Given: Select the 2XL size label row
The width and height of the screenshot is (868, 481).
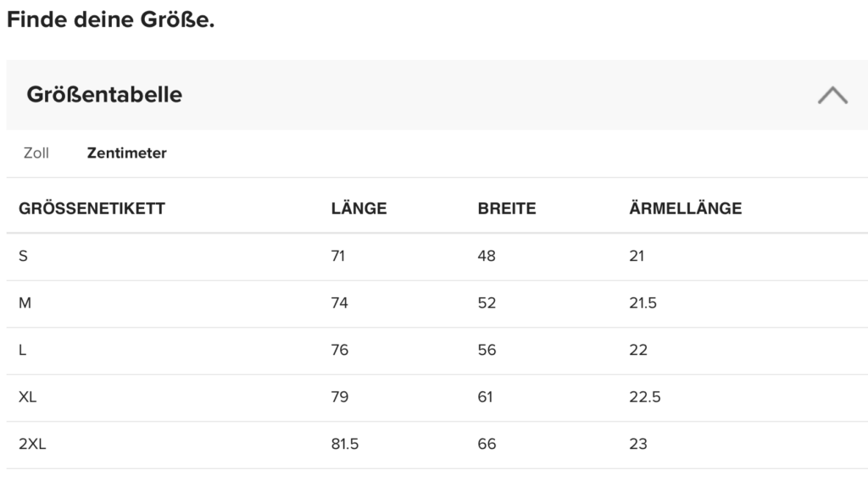Looking at the screenshot, I should pyautogui.click(x=32, y=444).
